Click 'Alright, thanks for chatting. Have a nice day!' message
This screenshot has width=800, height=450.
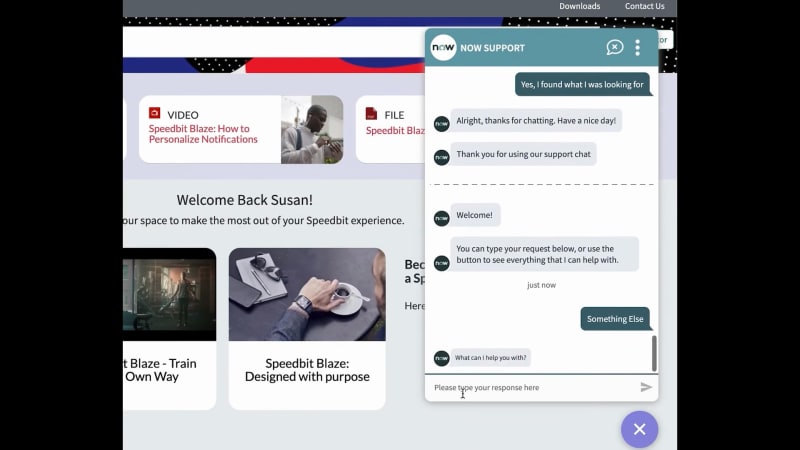[x=536, y=121]
